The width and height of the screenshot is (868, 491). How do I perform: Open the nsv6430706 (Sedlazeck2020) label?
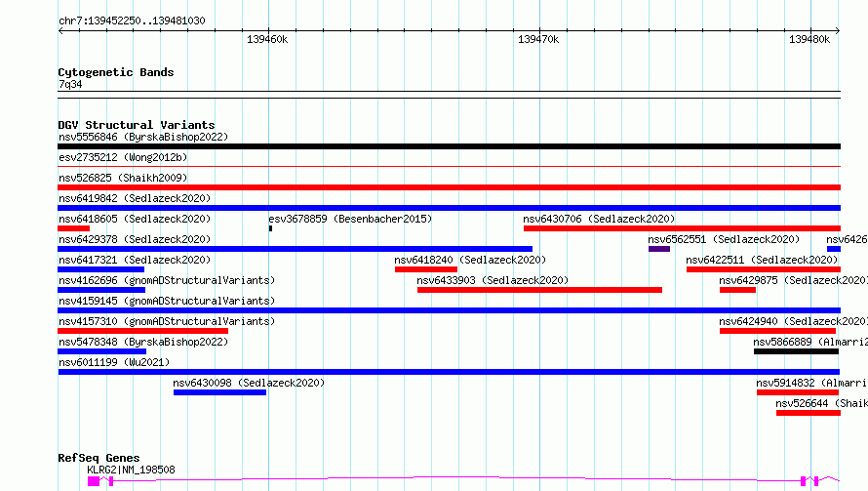(599, 219)
